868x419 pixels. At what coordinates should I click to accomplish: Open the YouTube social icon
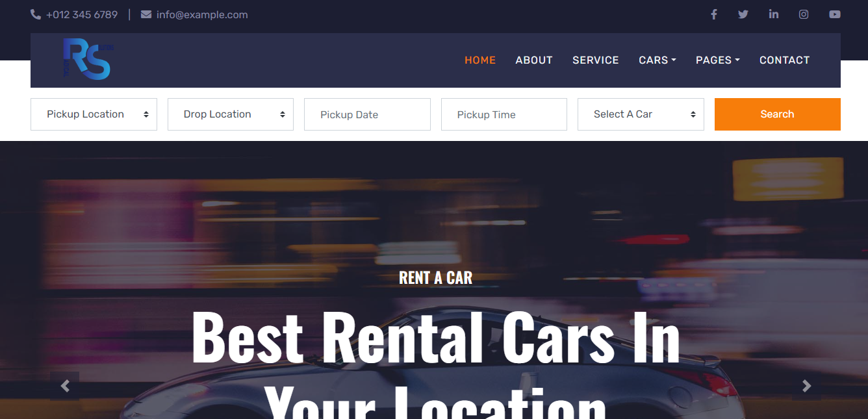coord(835,14)
